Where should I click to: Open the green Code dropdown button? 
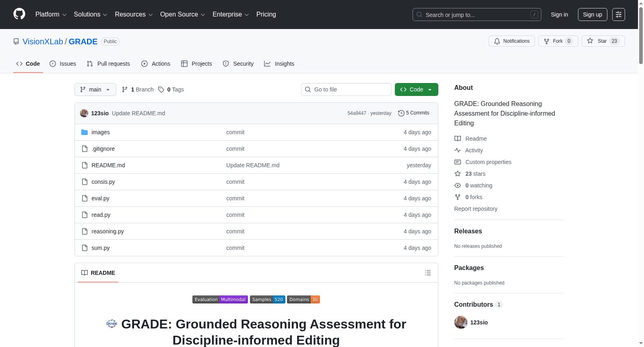(417, 89)
